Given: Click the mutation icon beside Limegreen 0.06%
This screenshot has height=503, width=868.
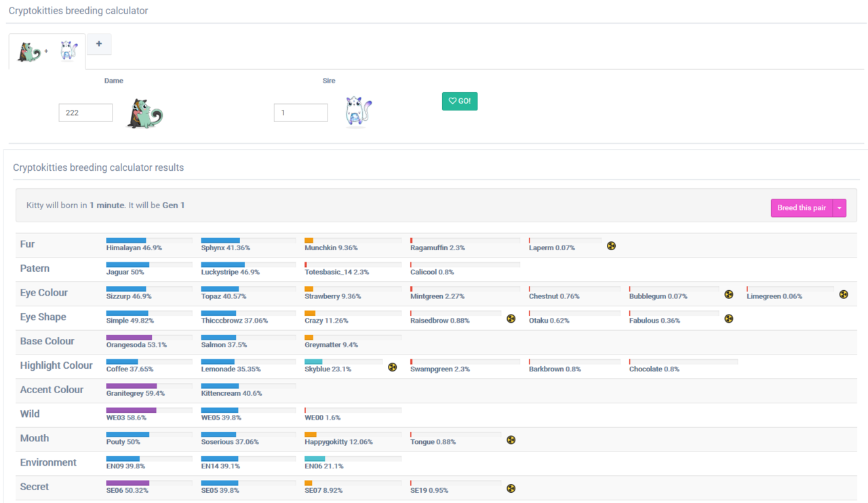Looking at the screenshot, I should coord(844,295).
